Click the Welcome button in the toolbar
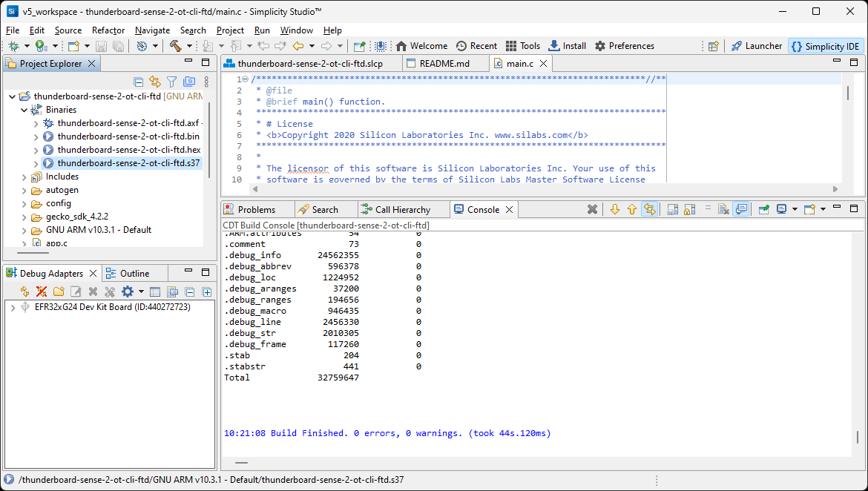868x491 pixels. 421,45
